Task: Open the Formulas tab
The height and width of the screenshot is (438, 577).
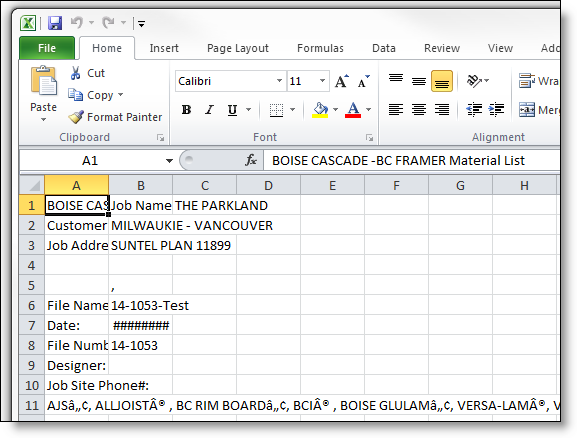Action: 320,48
